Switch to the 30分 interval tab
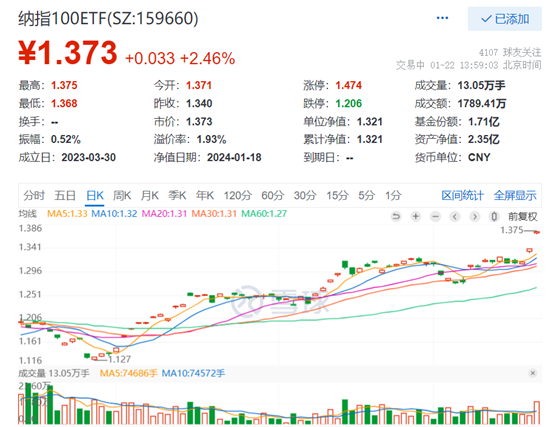 305,195
